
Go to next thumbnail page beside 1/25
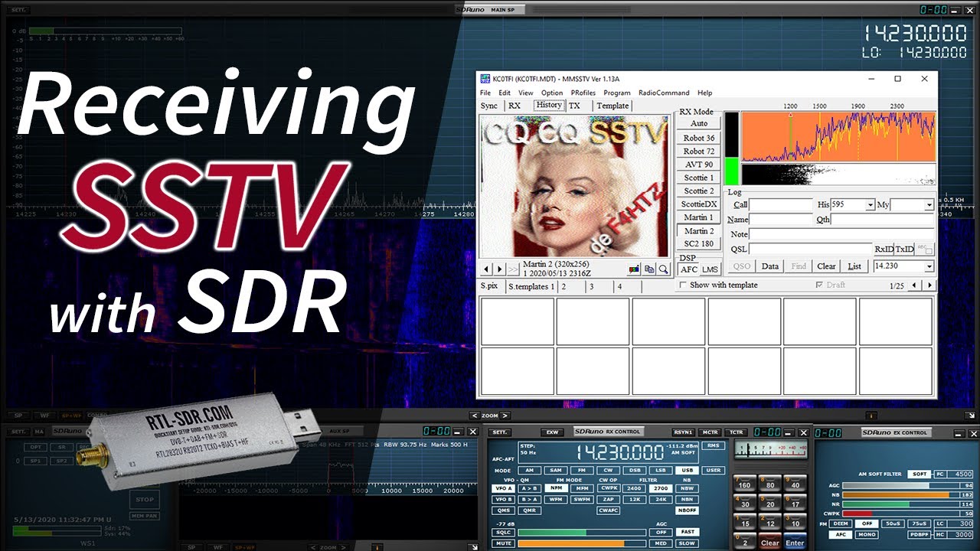(x=929, y=285)
